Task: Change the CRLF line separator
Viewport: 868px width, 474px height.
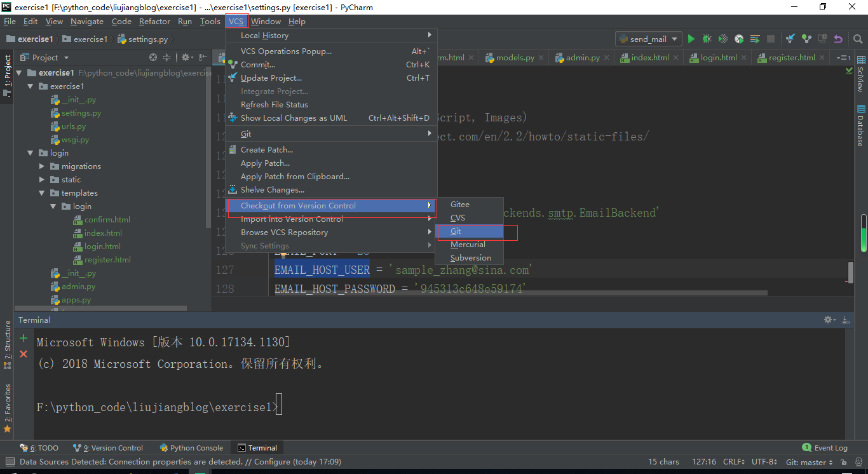Action: point(734,462)
